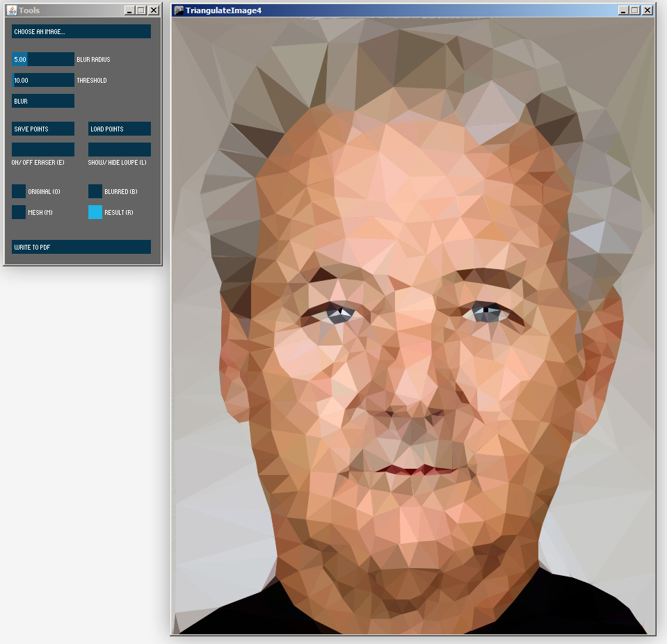Enable the Blurred (B) view toggle

(x=95, y=191)
